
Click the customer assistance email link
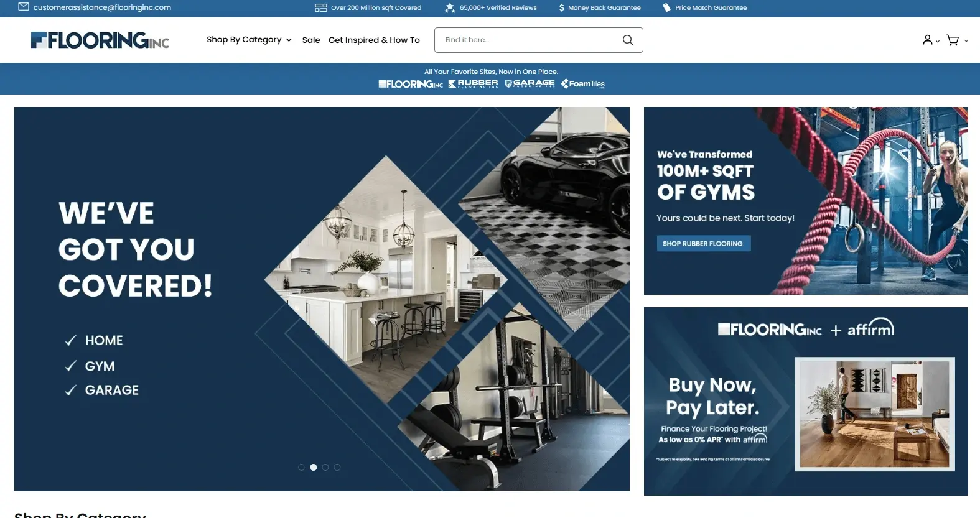point(102,7)
